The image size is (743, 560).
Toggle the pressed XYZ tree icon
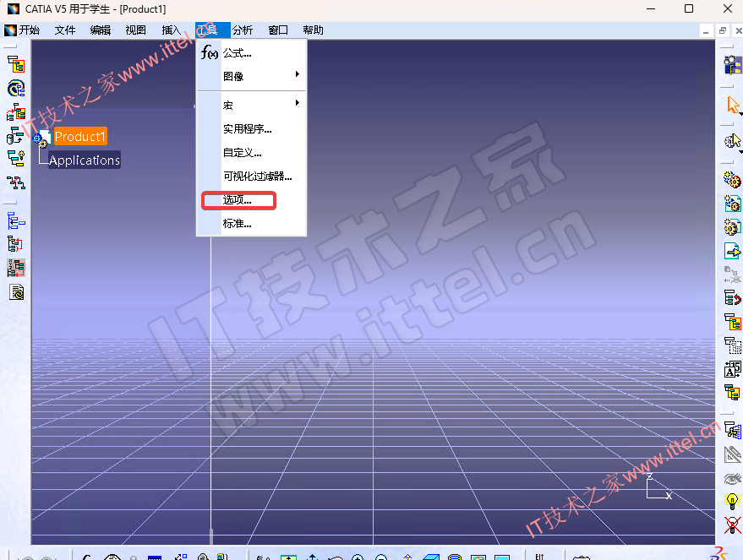coord(16,268)
